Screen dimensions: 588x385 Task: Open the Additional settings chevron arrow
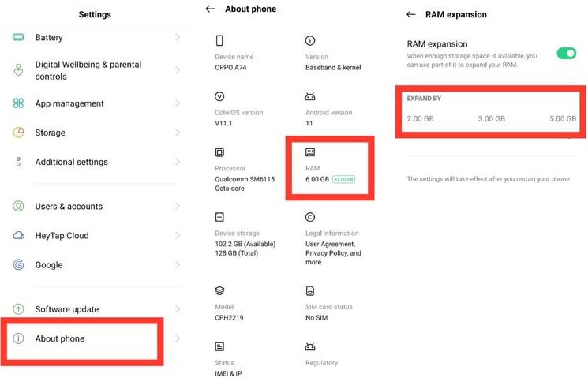pyautogui.click(x=178, y=162)
